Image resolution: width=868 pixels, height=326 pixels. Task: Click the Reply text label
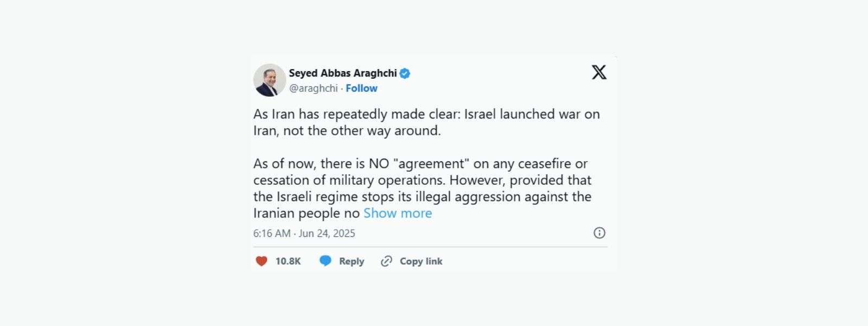tap(352, 261)
